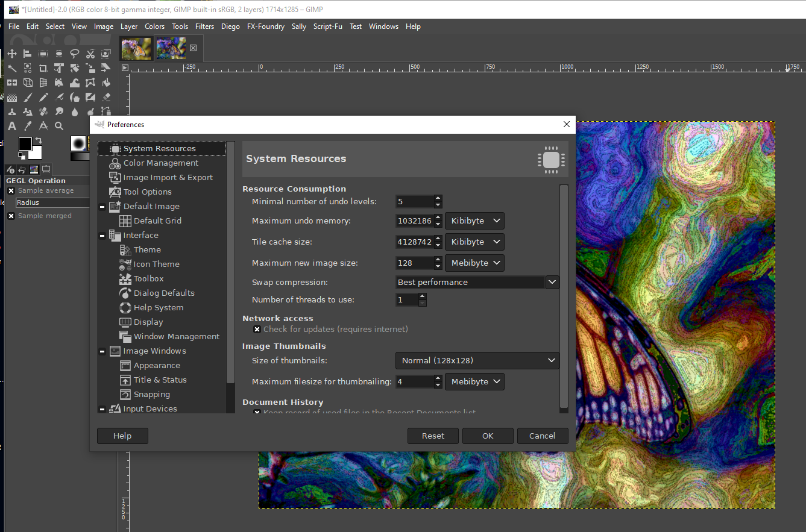806x532 pixels.
Task: Choose the Color Picker eyedropper tool
Action: pyautogui.click(x=27, y=126)
